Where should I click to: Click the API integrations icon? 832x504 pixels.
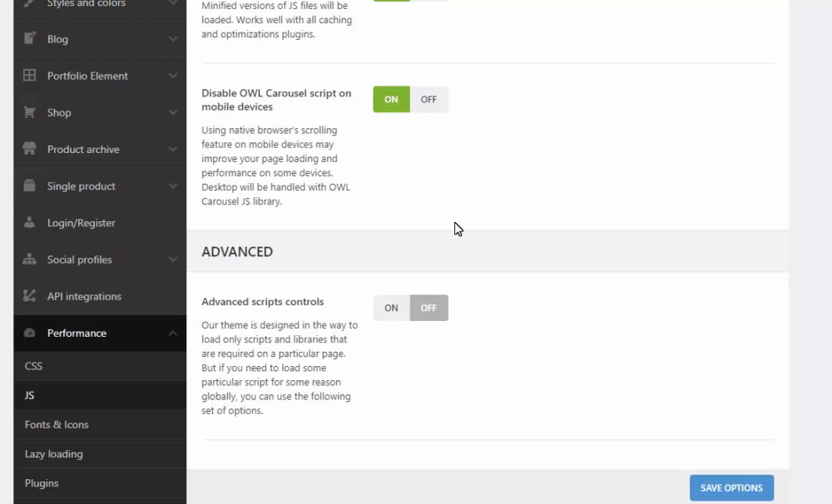coord(30,296)
